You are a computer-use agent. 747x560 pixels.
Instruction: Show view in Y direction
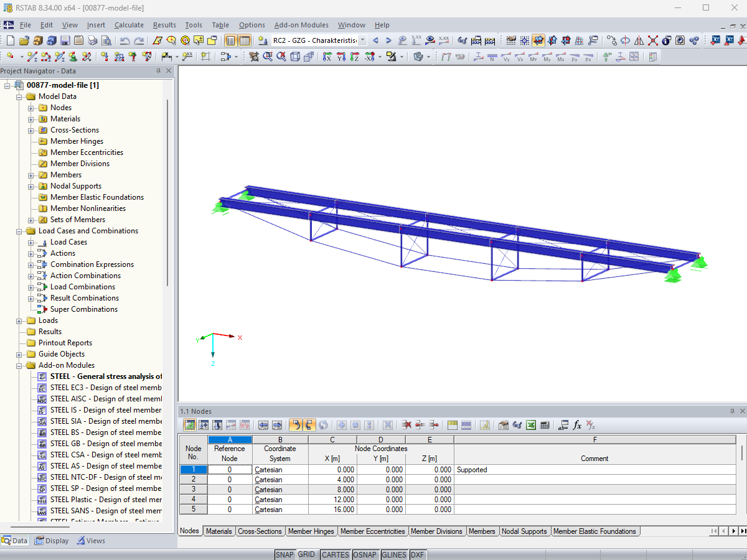pyautogui.click(x=341, y=57)
